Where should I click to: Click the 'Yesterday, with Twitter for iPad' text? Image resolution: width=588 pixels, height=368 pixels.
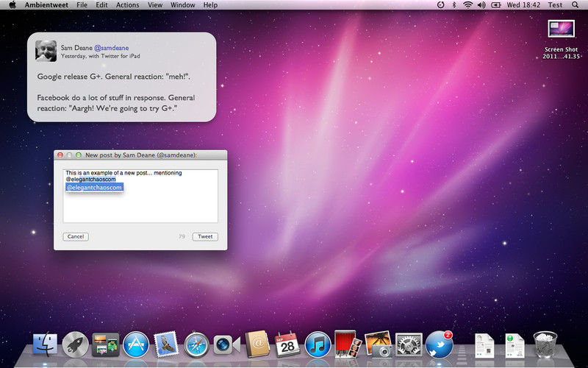coord(101,56)
